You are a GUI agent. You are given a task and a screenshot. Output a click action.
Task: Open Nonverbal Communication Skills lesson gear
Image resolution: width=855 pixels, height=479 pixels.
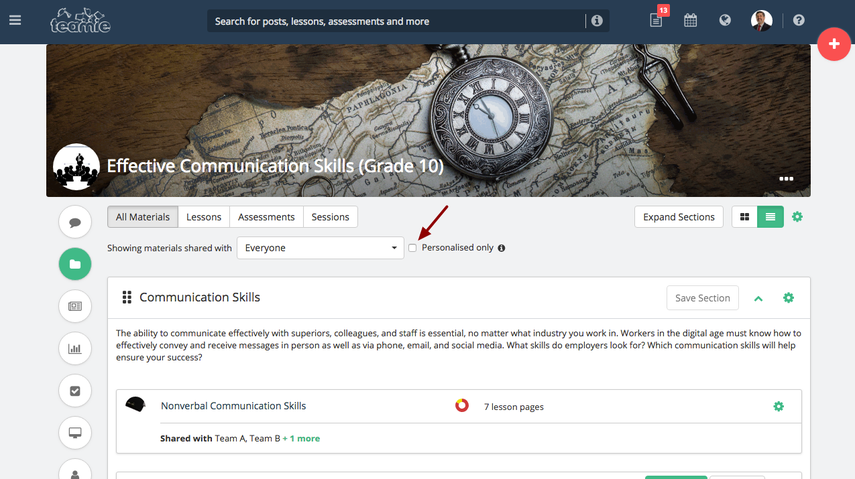tap(779, 406)
